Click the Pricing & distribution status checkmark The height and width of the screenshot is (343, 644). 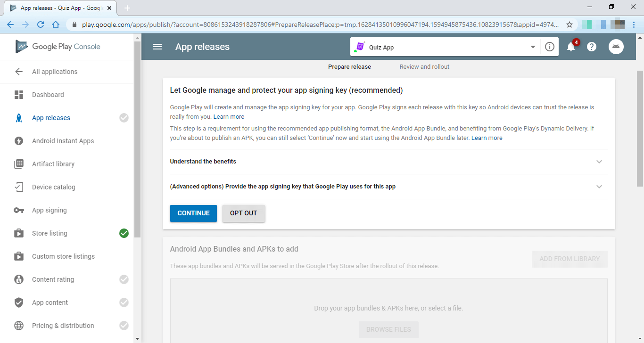click(x=124, y=326)
